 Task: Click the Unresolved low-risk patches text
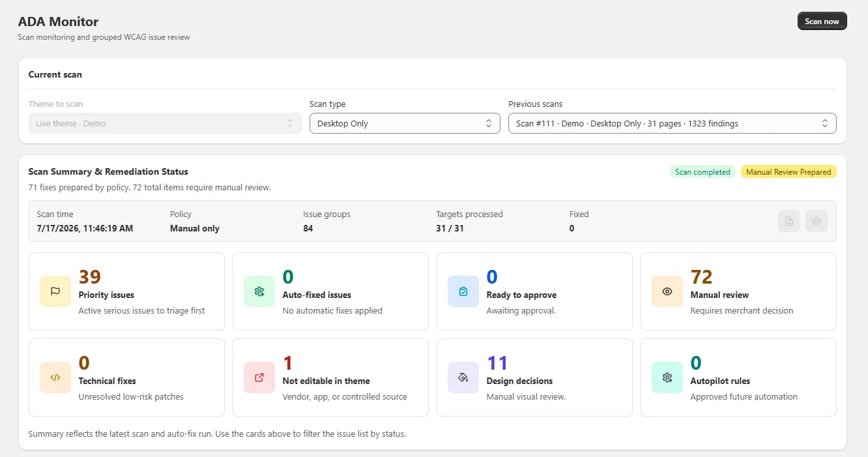tap(131, 396)
